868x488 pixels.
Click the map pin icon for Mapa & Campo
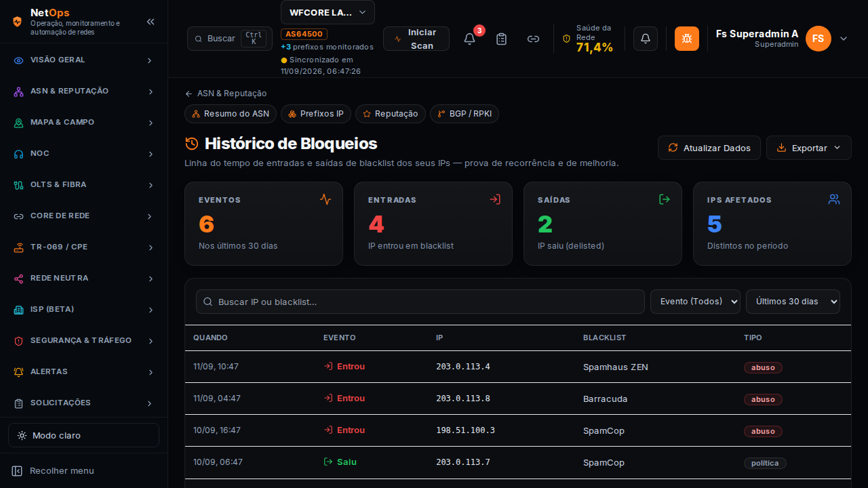pos(19,123)
